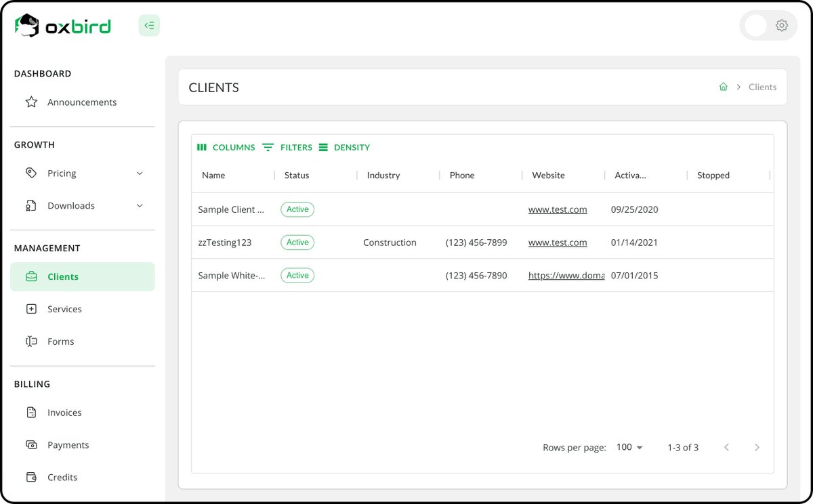Click the CLIENTS page title
Screen dimensions: 813x504
click(x=214, y=87)
